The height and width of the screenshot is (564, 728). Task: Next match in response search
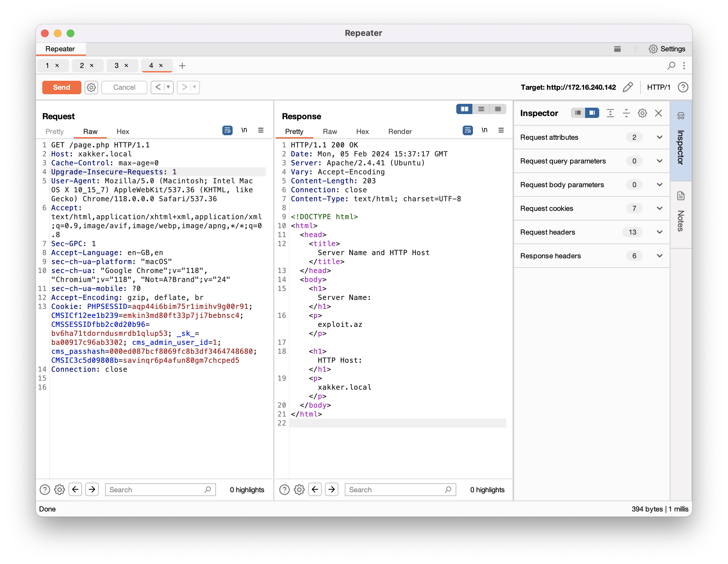(x=332, y=489)
